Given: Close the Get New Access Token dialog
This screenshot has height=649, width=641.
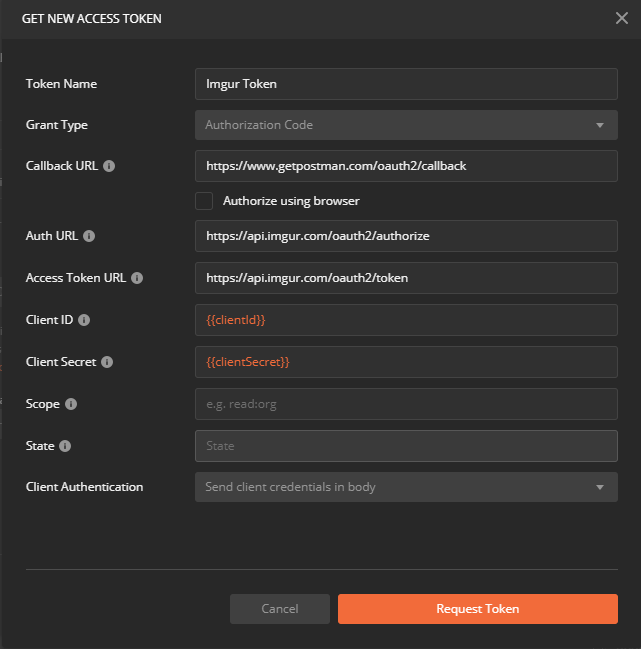Looking at the screenshot, I should coord(622,18).
